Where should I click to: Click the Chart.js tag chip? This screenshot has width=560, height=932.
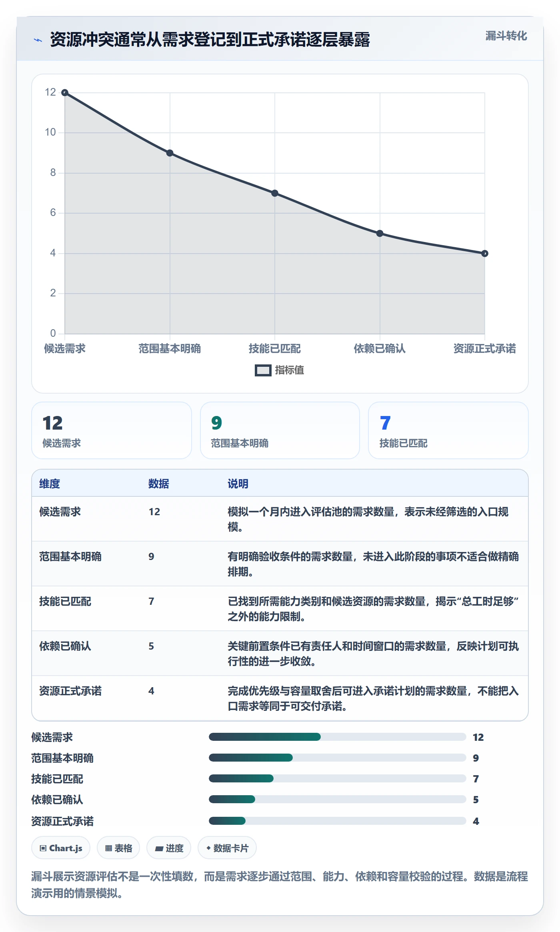point(61,848)
